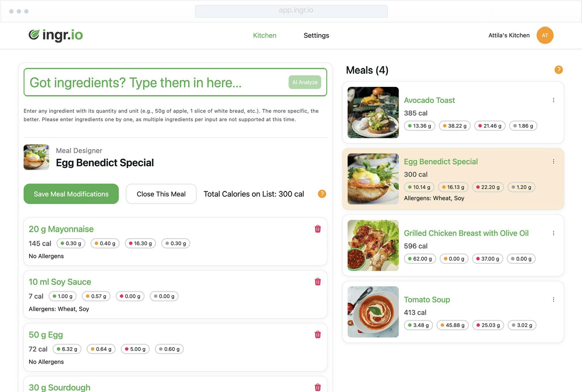Click Egg fat value 5.00 g
The image size is (582, 392).
click(x=135, y=349)
